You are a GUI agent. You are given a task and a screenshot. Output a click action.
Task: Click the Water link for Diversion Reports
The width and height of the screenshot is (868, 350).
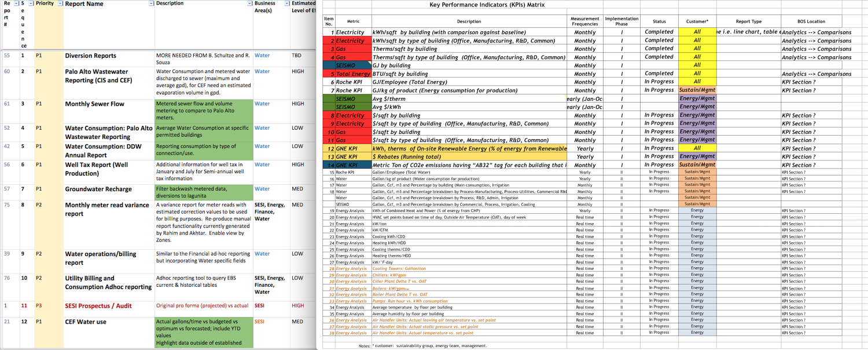(262, 56)
